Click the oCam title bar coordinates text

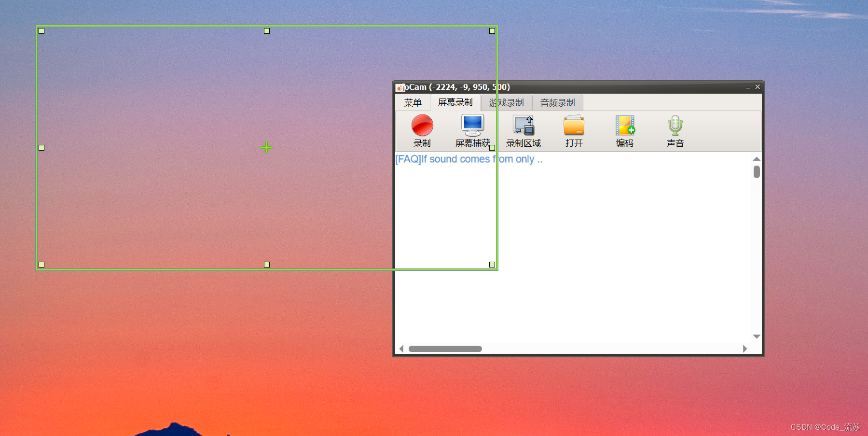point(469,87)
